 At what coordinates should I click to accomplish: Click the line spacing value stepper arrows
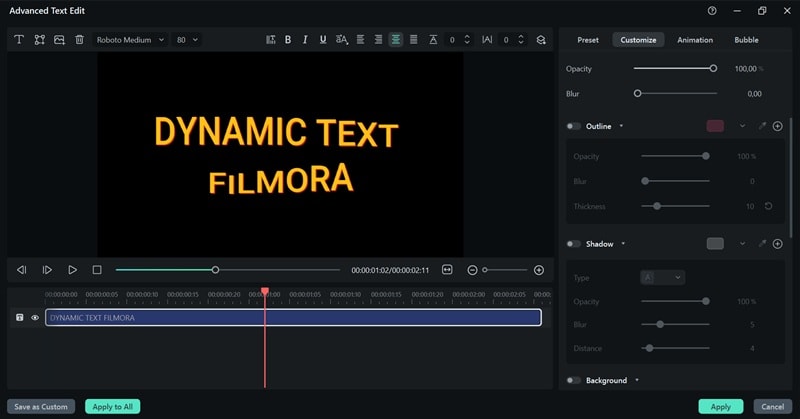click(467, 40)
